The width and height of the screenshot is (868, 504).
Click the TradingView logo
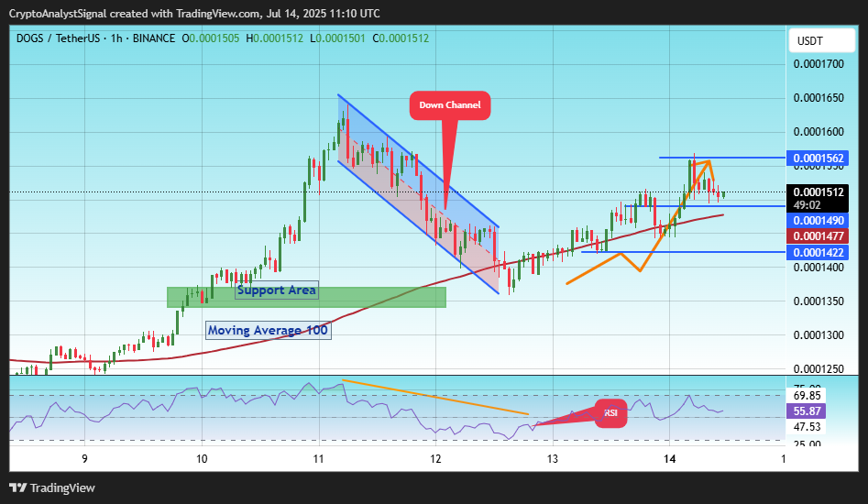[x=52, y=488]
